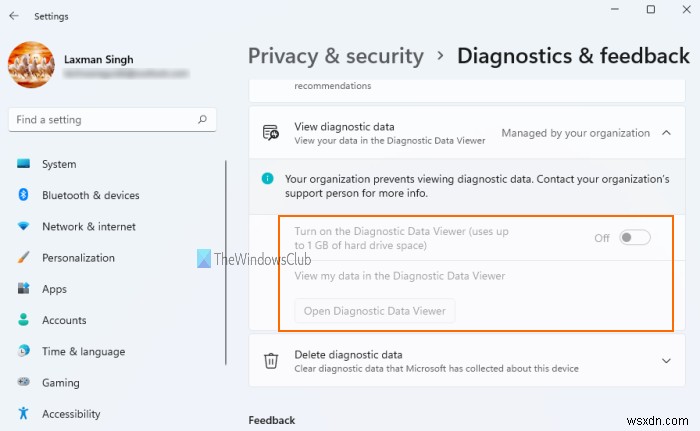Collapse the View diagnostic data section
The width and height of the screenshot is (700, 431).
667,133
